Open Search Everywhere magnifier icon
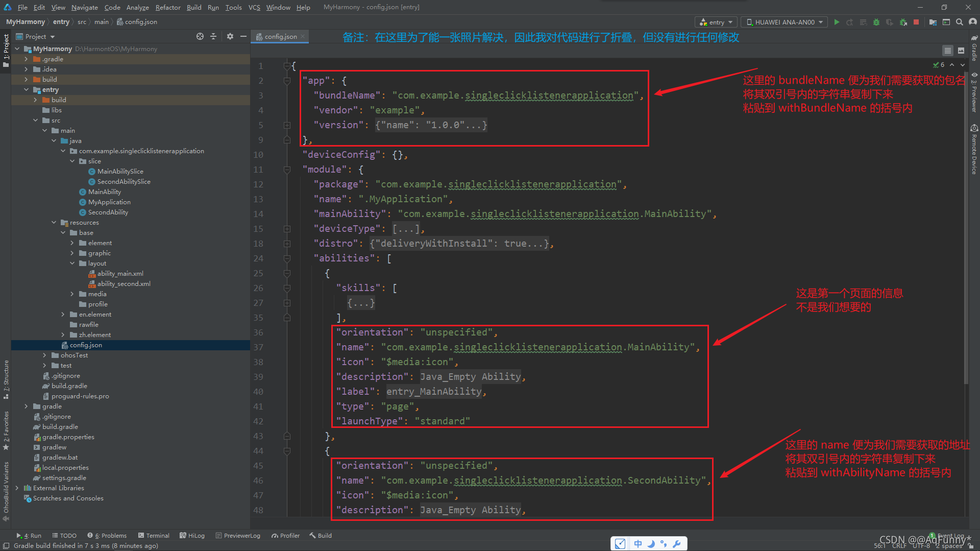The width and height of the screenshot is (980, 551). coord(960,22)
